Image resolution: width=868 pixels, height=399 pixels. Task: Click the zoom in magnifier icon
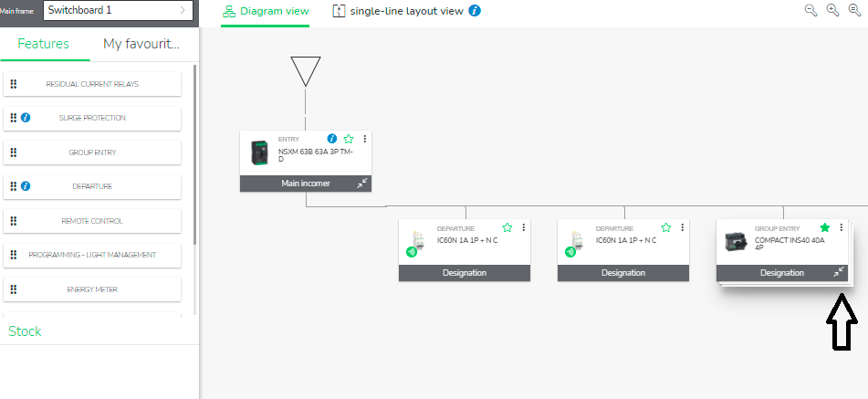[833, 10]
